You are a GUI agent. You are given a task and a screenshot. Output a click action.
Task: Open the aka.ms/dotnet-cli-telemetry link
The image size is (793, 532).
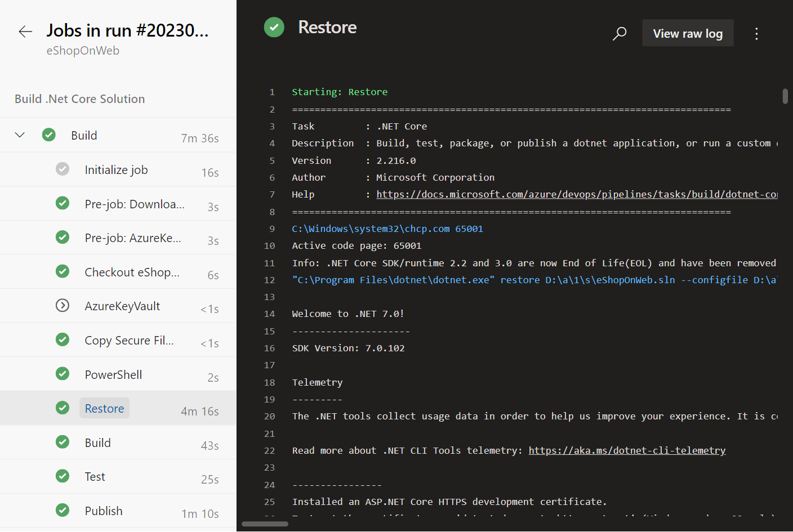[627, 450]
